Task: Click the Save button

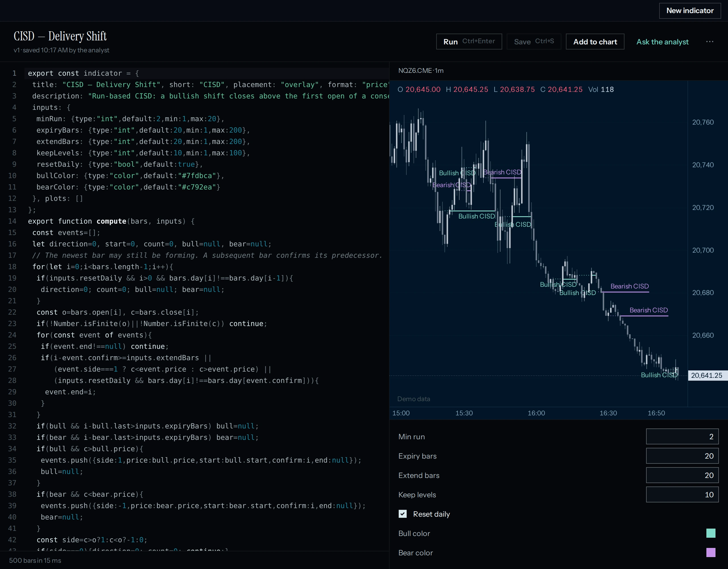Action: click(534, 42)
